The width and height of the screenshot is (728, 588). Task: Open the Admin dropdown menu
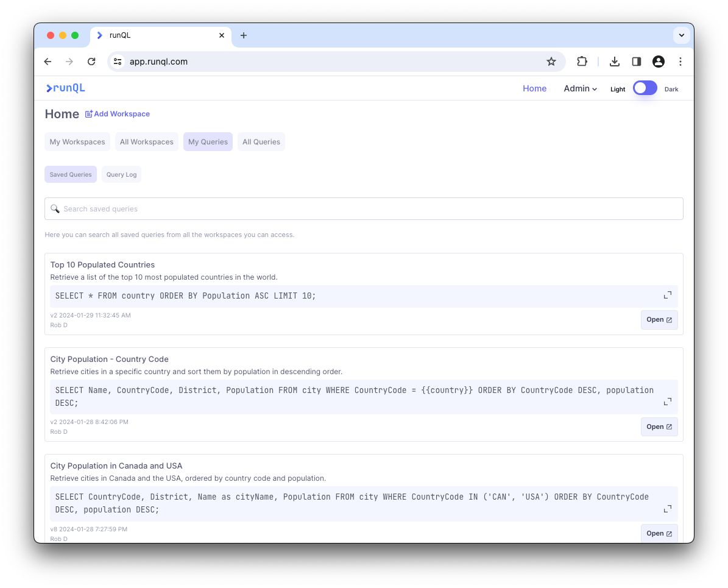pyautogui.click(x=579, y=88)
